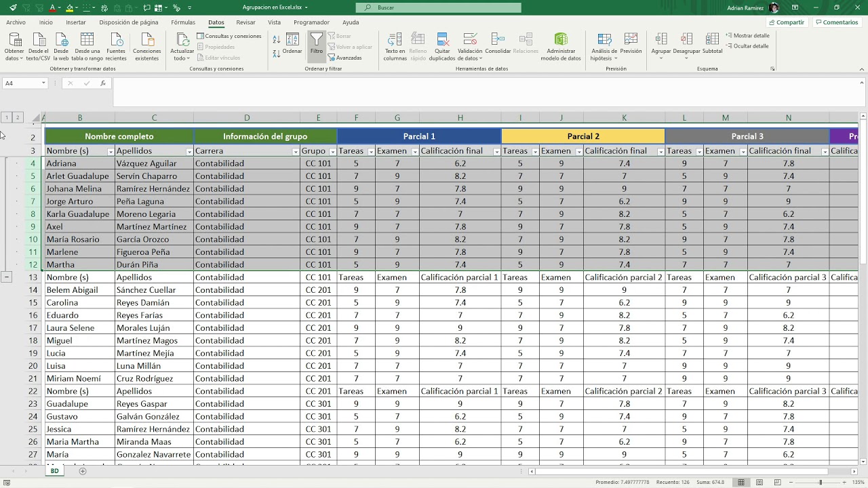The width and height of the screenshot is (868, 488).
Task: Open the Archivo tab
Action: pyautogui.click(x=16, y=22)
